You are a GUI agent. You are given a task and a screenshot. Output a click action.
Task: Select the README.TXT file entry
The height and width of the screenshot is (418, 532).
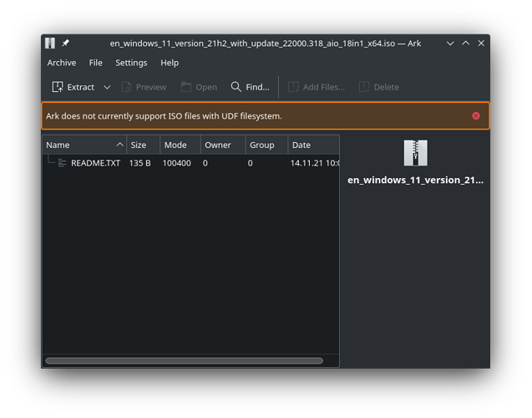pyautogui.click(x=190, y=163)
